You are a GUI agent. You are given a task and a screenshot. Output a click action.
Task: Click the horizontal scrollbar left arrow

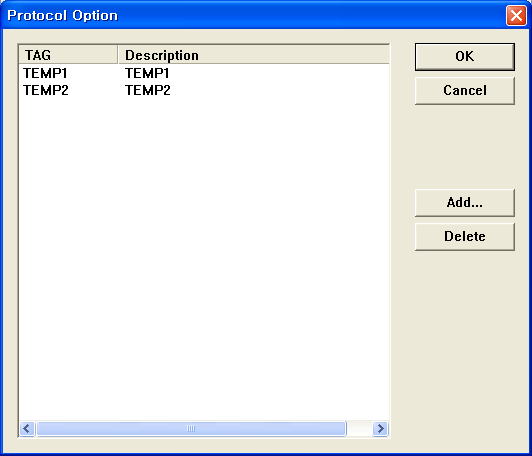click(x=27, y=429)
